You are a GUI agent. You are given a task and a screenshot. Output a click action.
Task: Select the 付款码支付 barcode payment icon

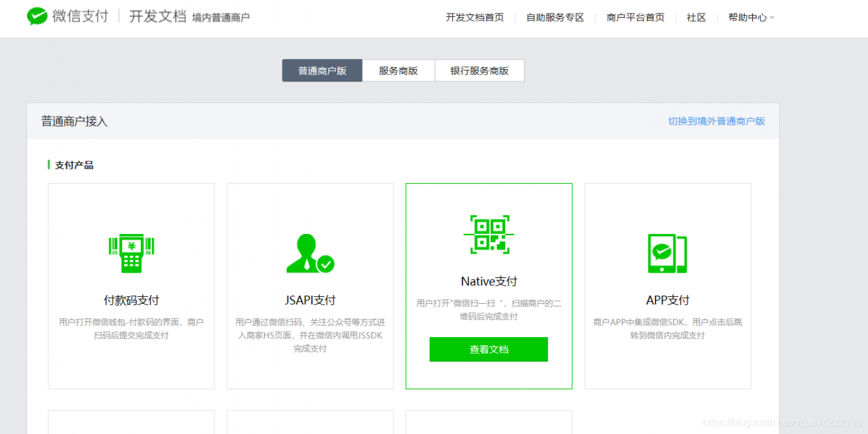(131, 253)
